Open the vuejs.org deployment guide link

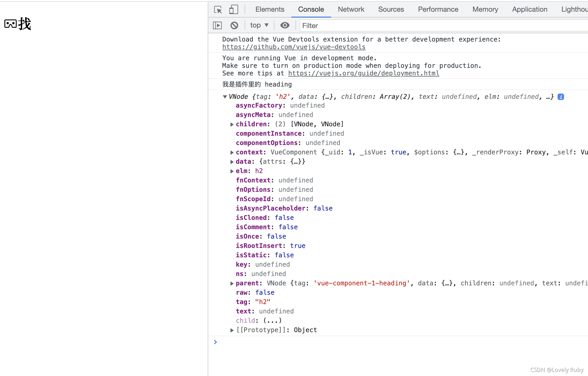pyautogui.click(x=364, y=73)
